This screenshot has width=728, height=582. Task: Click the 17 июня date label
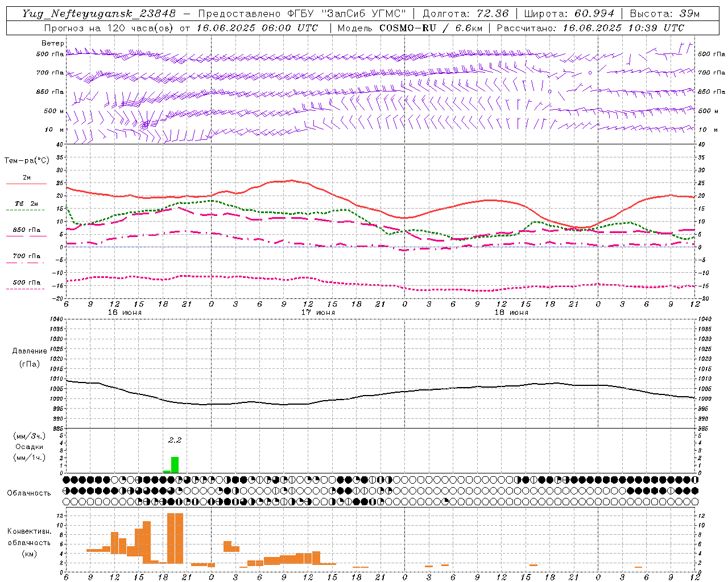click(x=318, y=313)
